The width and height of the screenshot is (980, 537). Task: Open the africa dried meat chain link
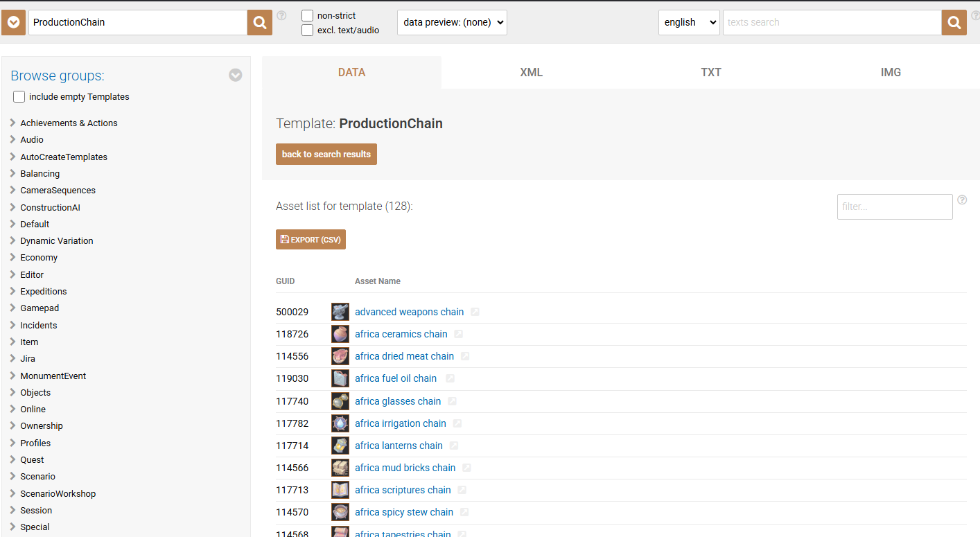[x=404, y=356]
